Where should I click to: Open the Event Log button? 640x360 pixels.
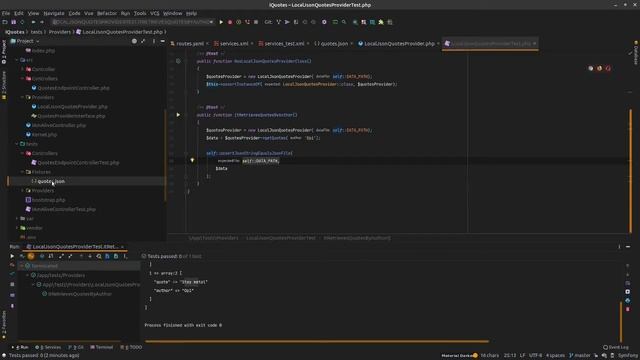pyautogui.click(x=616, y=347)
